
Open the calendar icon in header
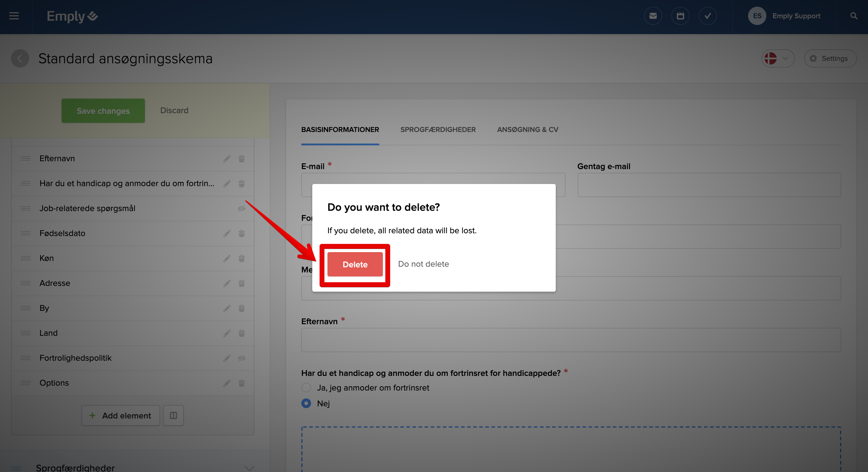click(680, 16)
